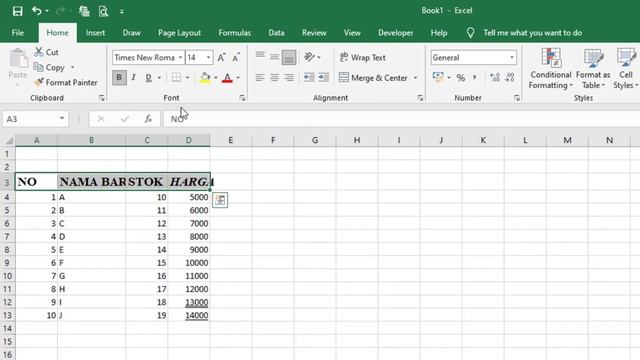Click the Select All corner triangle
640x360 pixels.
coord(9,141)
